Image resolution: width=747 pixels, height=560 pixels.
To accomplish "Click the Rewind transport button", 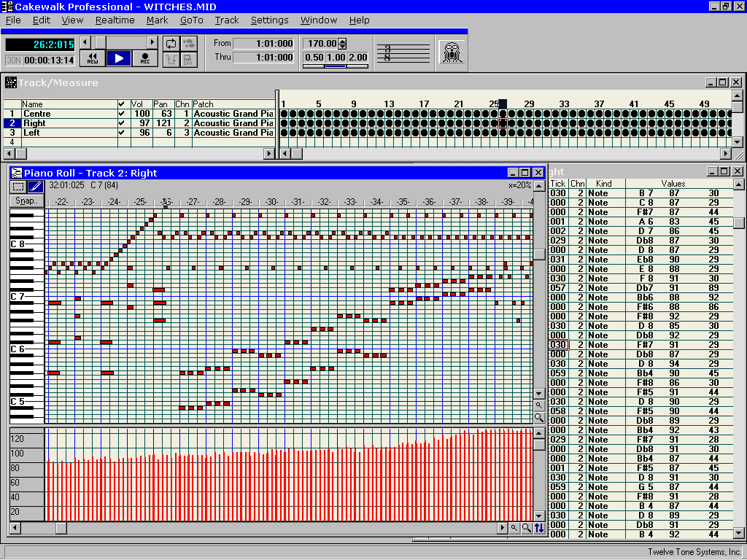I will (93, 58).
